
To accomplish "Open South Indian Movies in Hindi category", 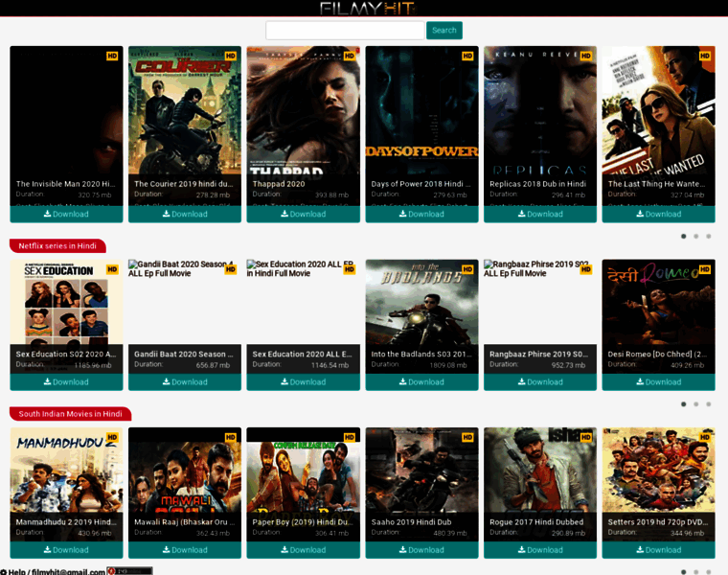I will pos(71,414).
